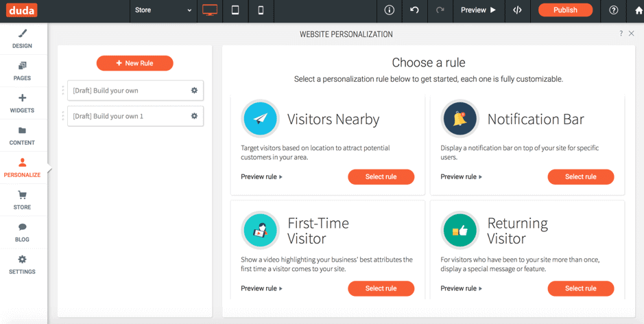Open the Store sidebar section

(x=22, y=200)
